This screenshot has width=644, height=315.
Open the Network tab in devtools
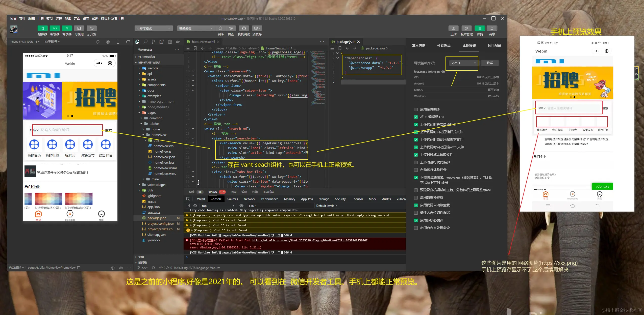pyautogui.click(x=249, y=199)
